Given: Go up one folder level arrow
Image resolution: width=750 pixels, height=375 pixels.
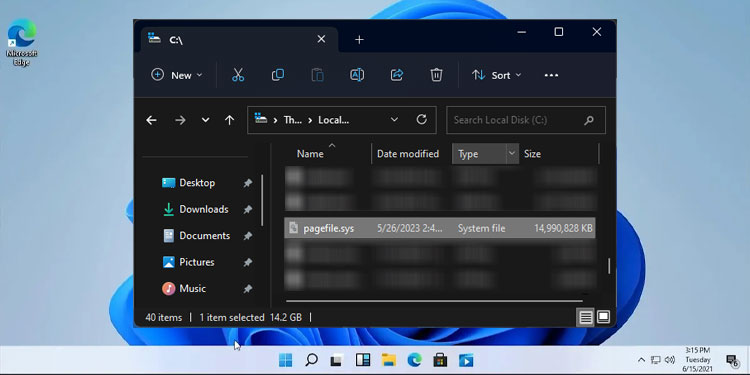Looking at the screenshot, I should (x=230, y=120).
